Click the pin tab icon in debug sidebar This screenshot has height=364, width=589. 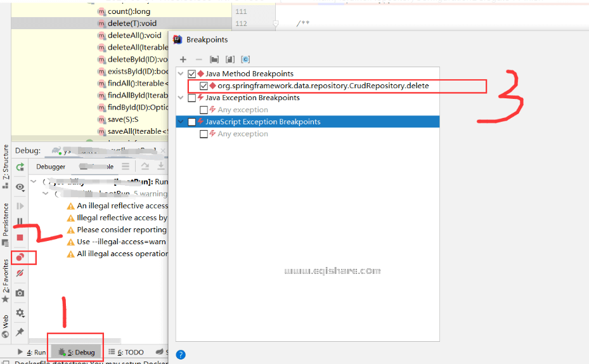click(20, 332)
